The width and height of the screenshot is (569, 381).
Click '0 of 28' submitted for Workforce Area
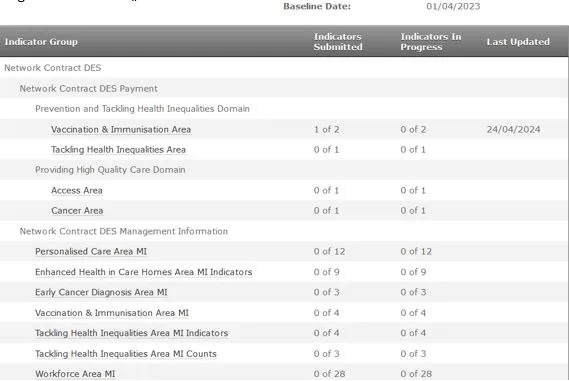coord(329,374)
